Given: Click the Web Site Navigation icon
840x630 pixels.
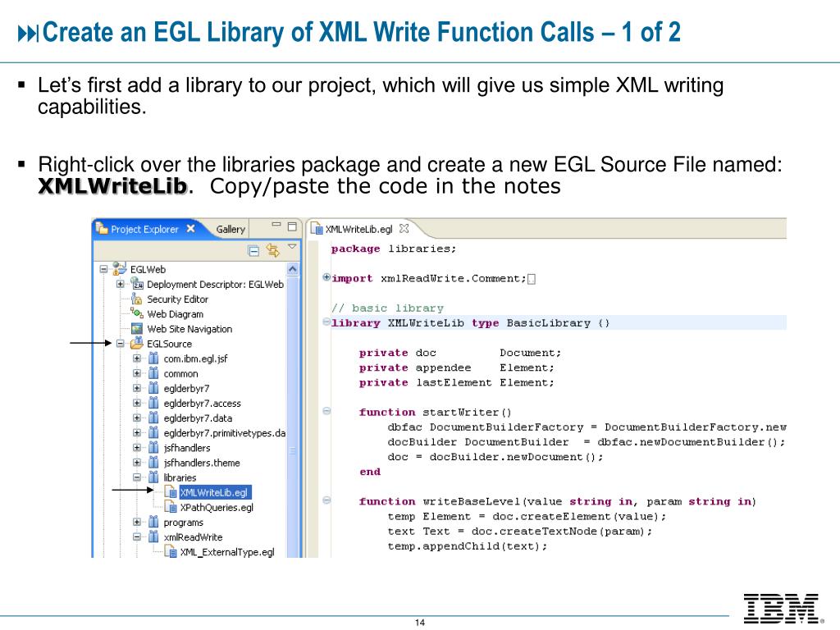Looking at the screenshot, I should (137, 326).
